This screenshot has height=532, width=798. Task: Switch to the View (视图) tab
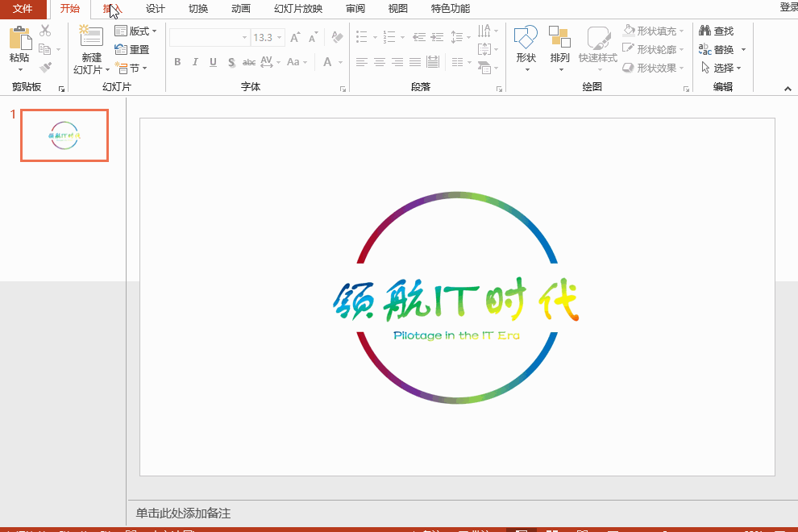pyautogui.click(x=397, y=9)
